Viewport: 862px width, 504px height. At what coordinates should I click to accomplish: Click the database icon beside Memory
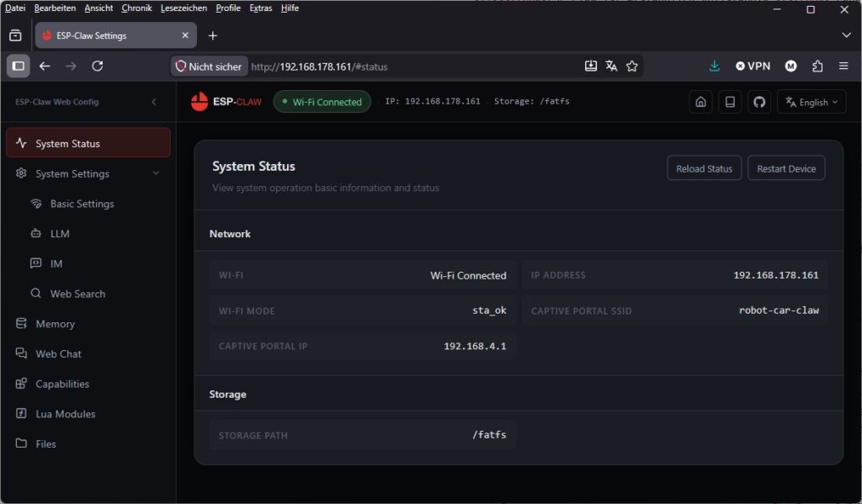[x=21, y=323]
